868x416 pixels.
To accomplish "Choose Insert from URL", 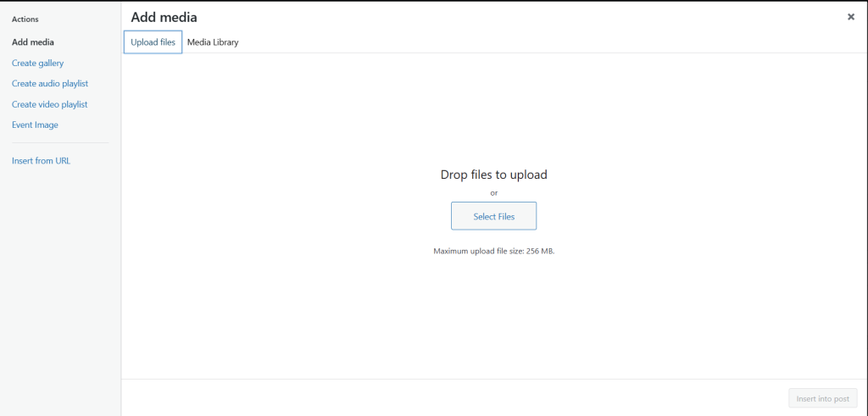I will pos(41,161).
